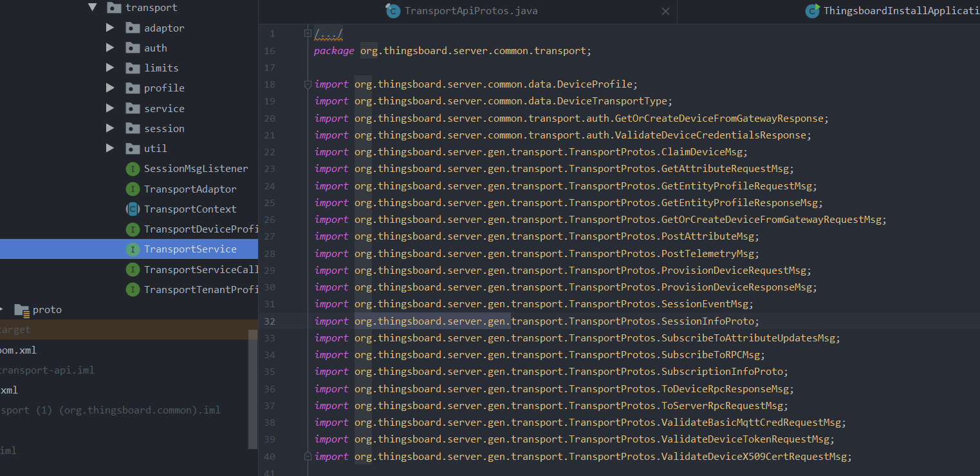Expand the session folder arrow
980x476 pixels.
(111, 128)
